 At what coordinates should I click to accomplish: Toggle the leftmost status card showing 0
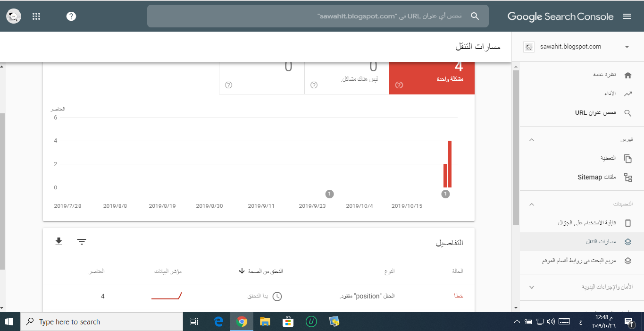click(x=262, y=78)
